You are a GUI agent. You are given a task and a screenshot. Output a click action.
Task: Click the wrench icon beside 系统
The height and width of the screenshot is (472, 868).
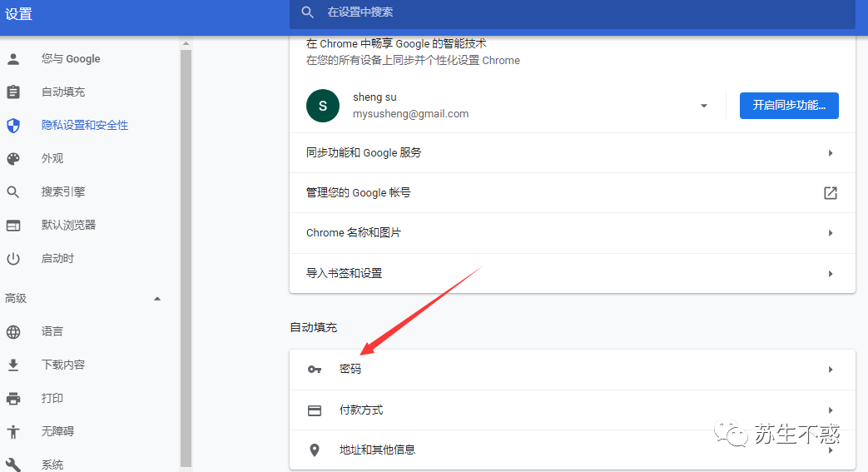coord(13,465)
